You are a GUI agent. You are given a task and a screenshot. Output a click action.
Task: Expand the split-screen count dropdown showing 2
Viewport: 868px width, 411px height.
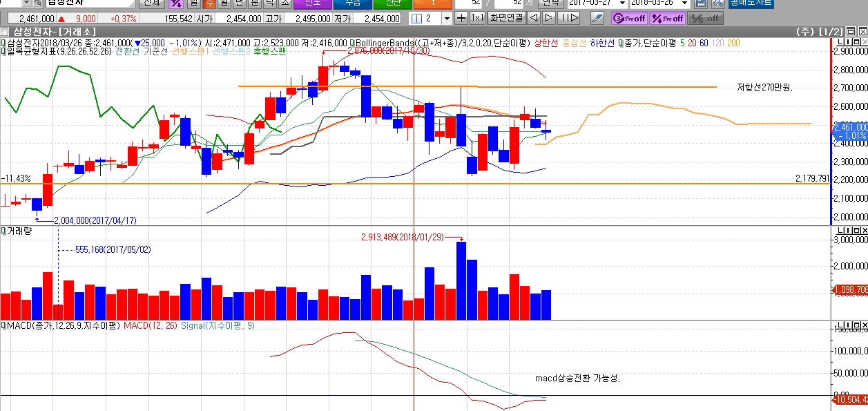click(x=446, y=18)
